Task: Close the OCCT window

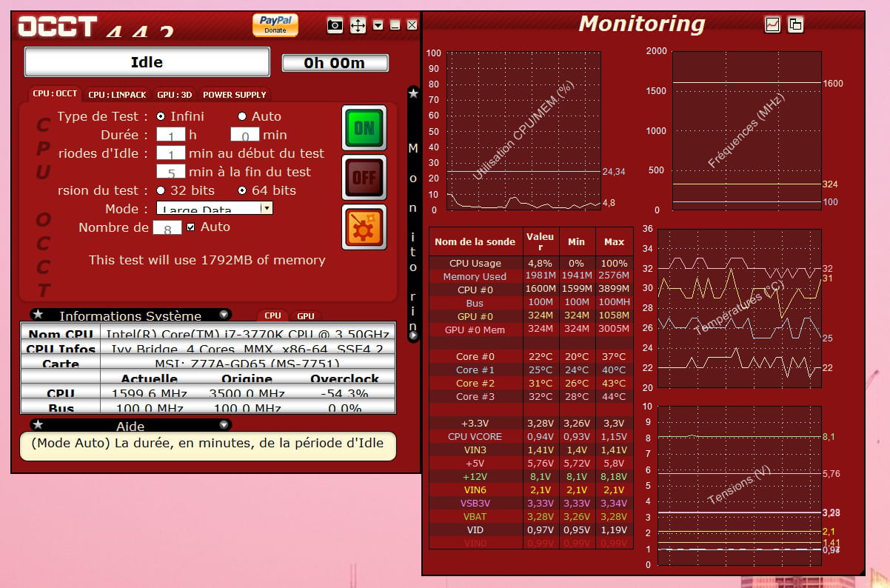Action: pyautogui.click(x=412, y=25)
